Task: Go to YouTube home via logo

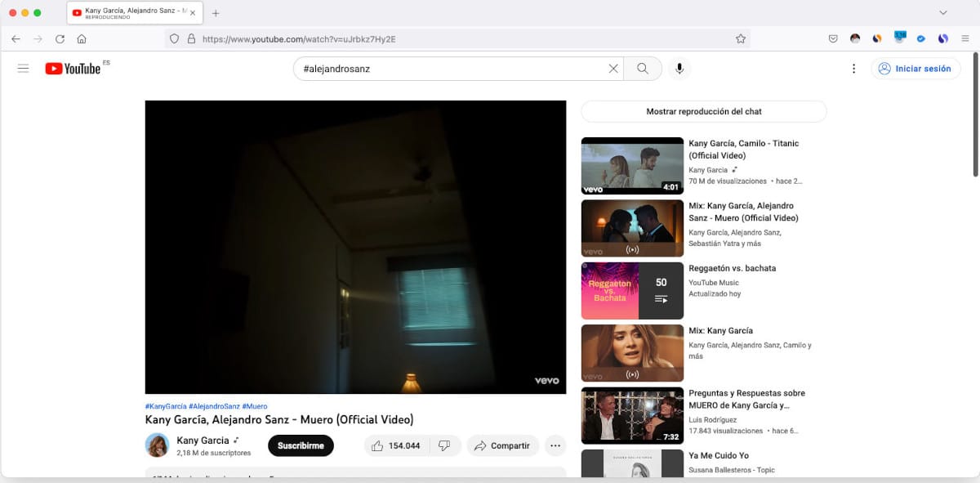Action: (x=73, y=69)
